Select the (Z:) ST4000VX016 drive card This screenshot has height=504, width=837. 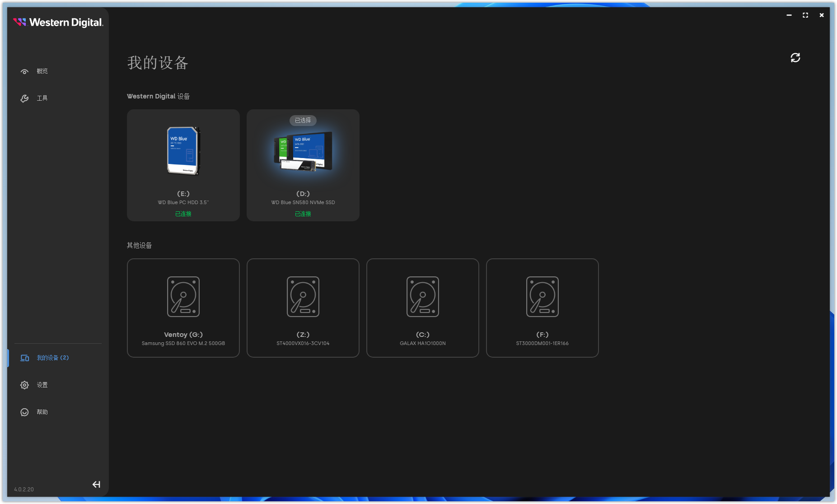(x=303, y=308)
